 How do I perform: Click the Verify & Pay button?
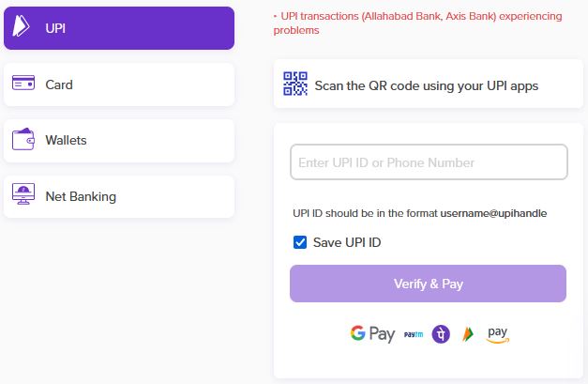tap(428, 284)
